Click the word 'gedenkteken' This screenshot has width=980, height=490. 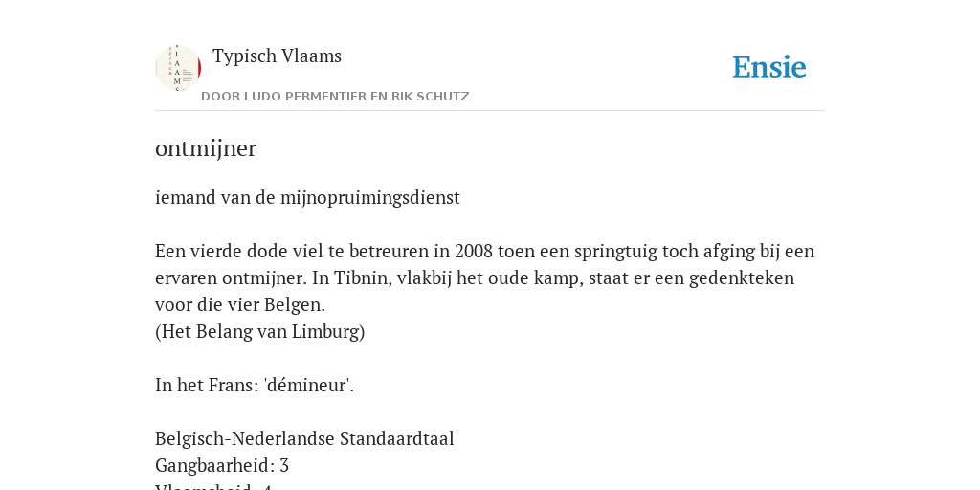pos(742,278)
